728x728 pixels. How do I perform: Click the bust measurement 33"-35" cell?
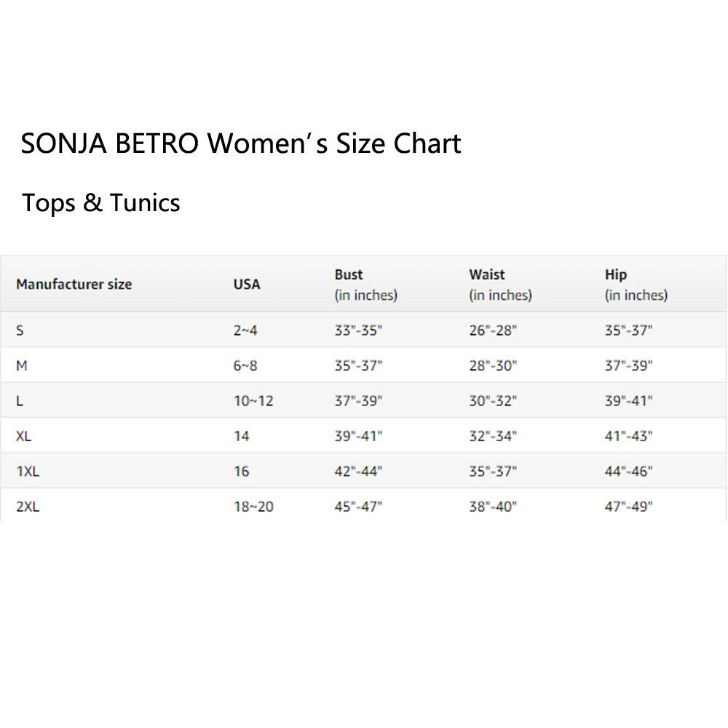pos(358,331)
